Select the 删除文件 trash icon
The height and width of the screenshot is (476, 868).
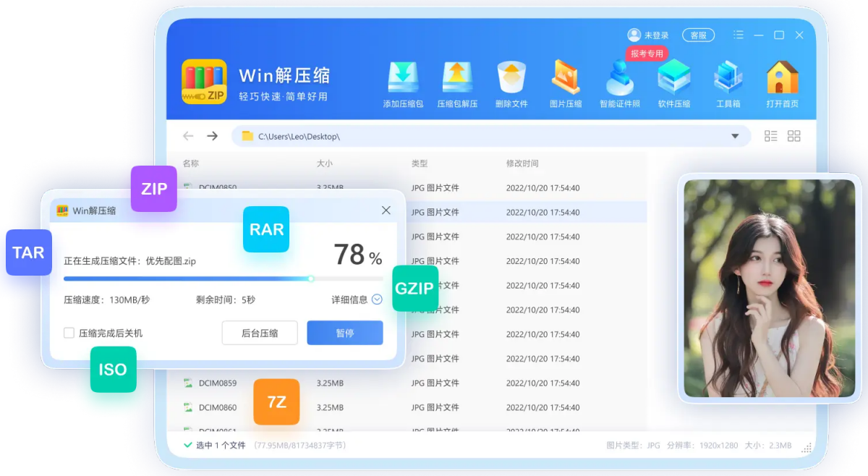[x=511, y=78]
